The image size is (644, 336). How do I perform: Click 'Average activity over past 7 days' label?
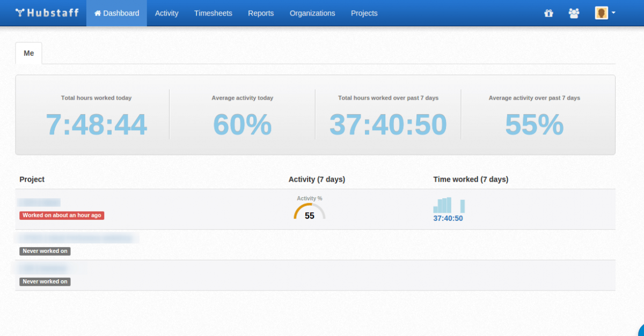535,98
